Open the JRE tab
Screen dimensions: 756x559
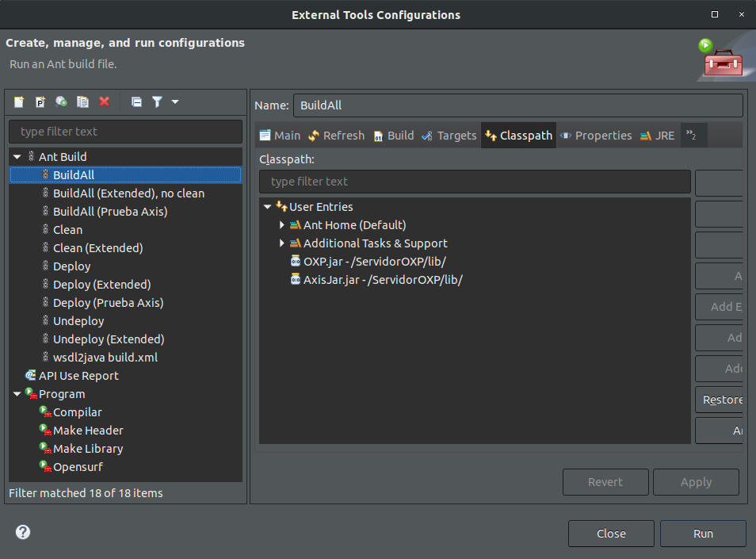point(657,136)
